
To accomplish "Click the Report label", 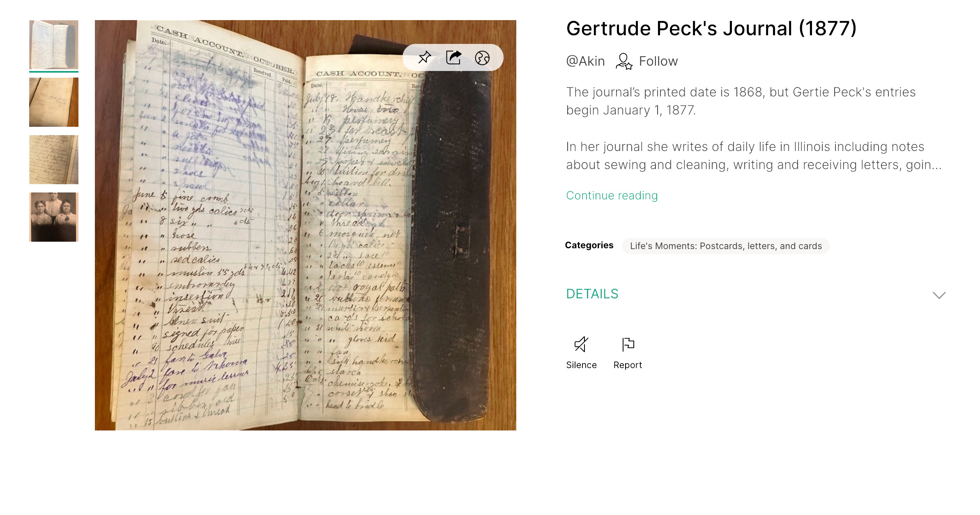I will coord(628,365).
